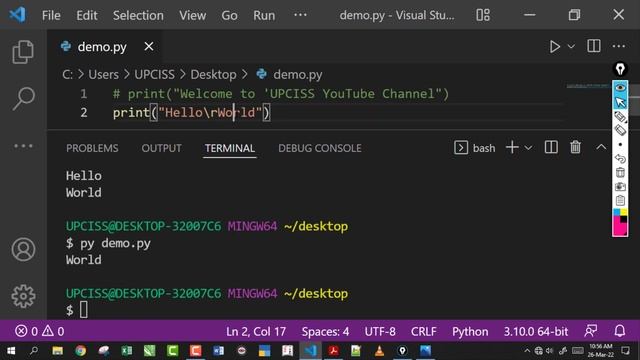Image resolution: width=640 pixels, height=360 pixels.
Task: Open the Search view in activity bar
Action: tap(23, 98)
